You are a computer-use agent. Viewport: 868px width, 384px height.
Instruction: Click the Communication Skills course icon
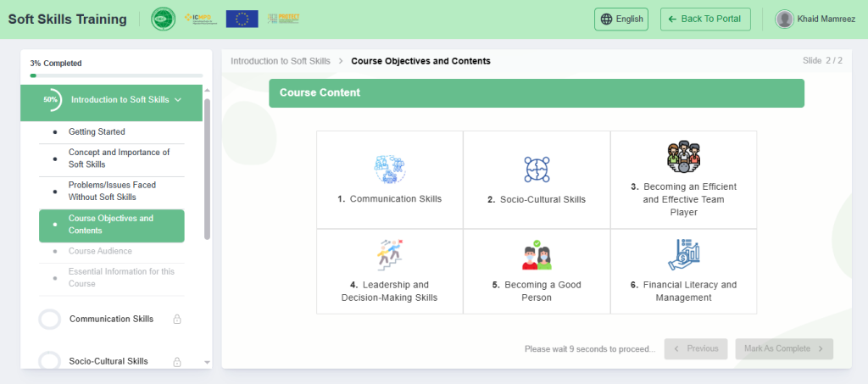390,170
